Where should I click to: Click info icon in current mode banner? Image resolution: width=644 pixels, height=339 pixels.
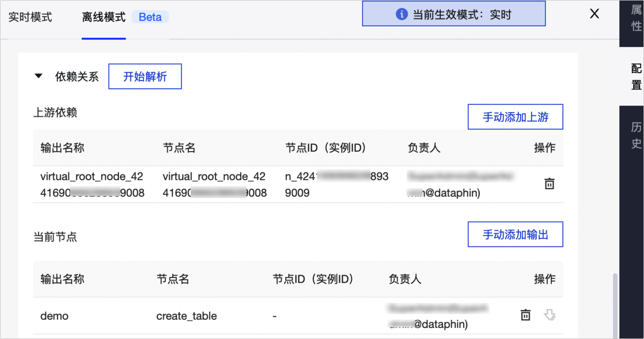tap(401, 14)
